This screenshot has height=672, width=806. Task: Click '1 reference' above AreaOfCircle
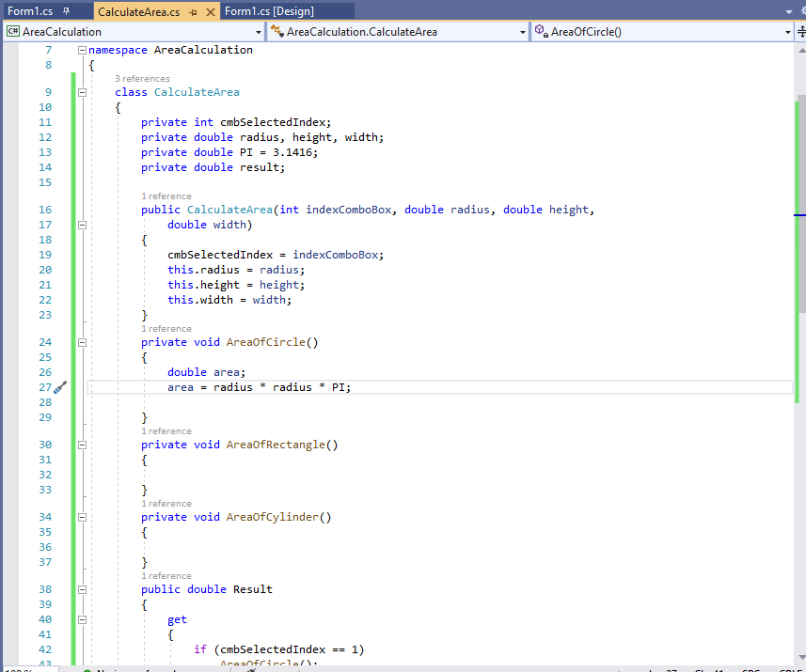click(x=166, y=329)
